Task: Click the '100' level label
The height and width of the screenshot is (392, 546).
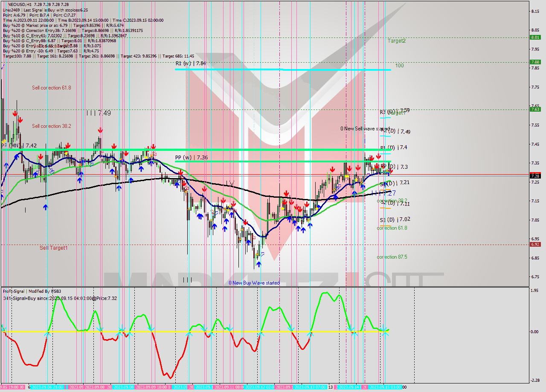Action: (399, 66)
